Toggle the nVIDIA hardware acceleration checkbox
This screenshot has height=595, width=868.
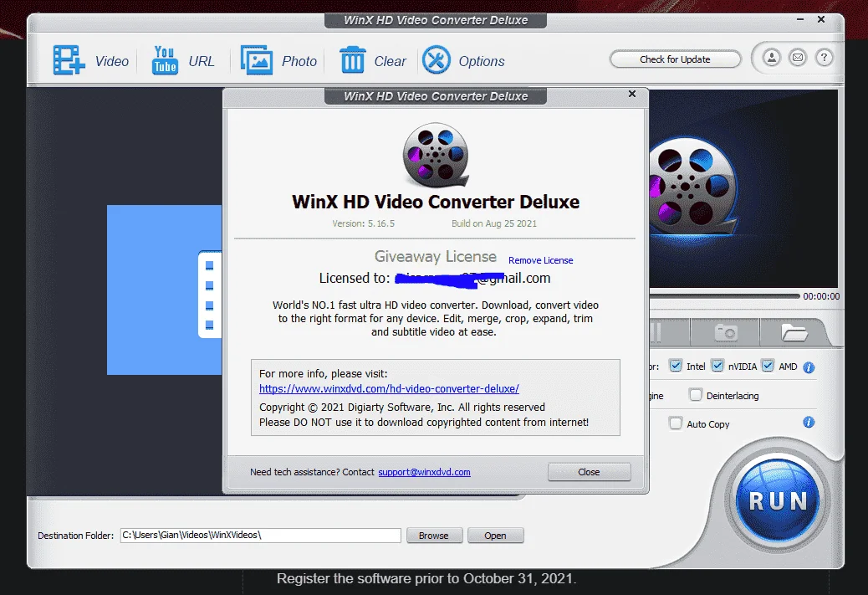[x=717, y=367]
